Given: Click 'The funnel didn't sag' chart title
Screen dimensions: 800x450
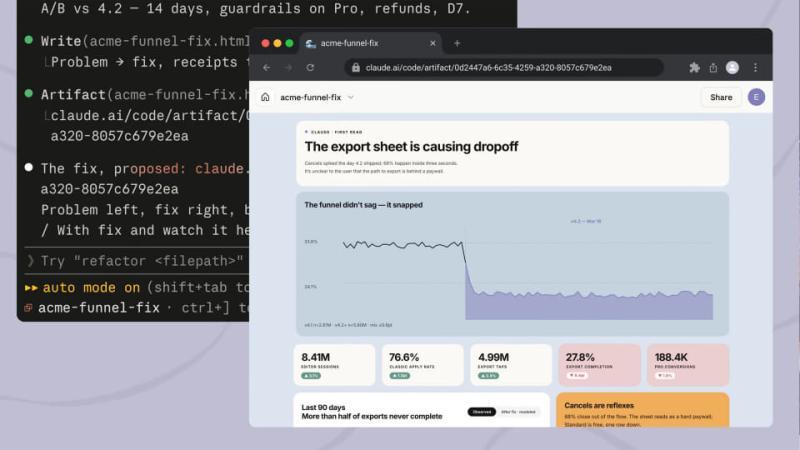Looking at the screenshot, I should 363,205.
